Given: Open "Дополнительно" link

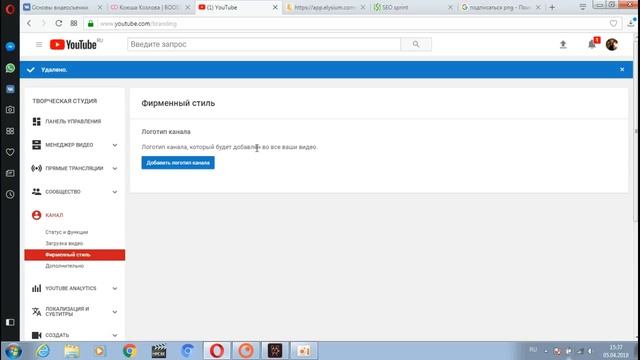Looking at the screenshot, I should [64, 266].
